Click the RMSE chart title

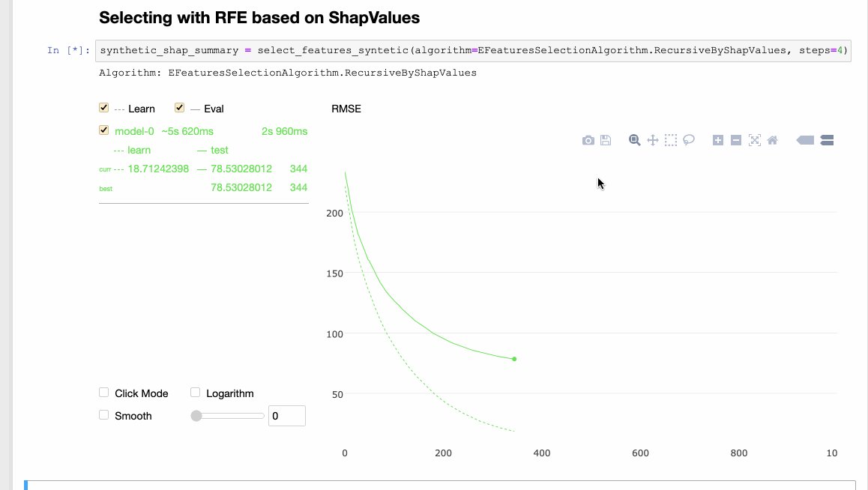coord(346,109)
